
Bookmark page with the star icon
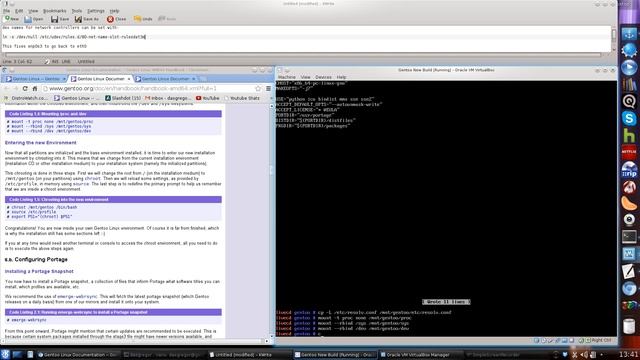[x=258, y=89]
